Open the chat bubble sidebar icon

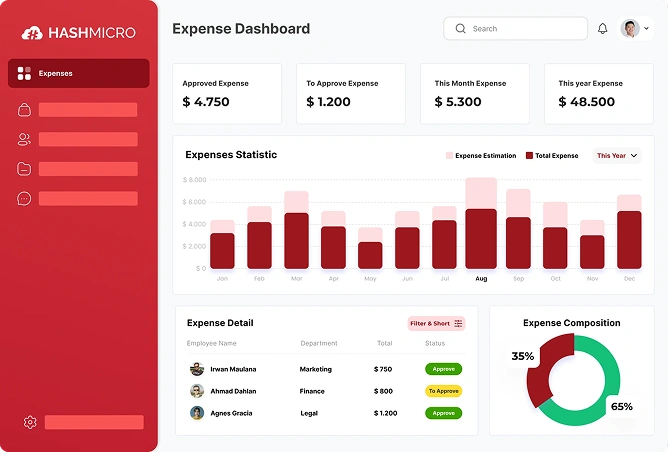click(x=24, y=199)
